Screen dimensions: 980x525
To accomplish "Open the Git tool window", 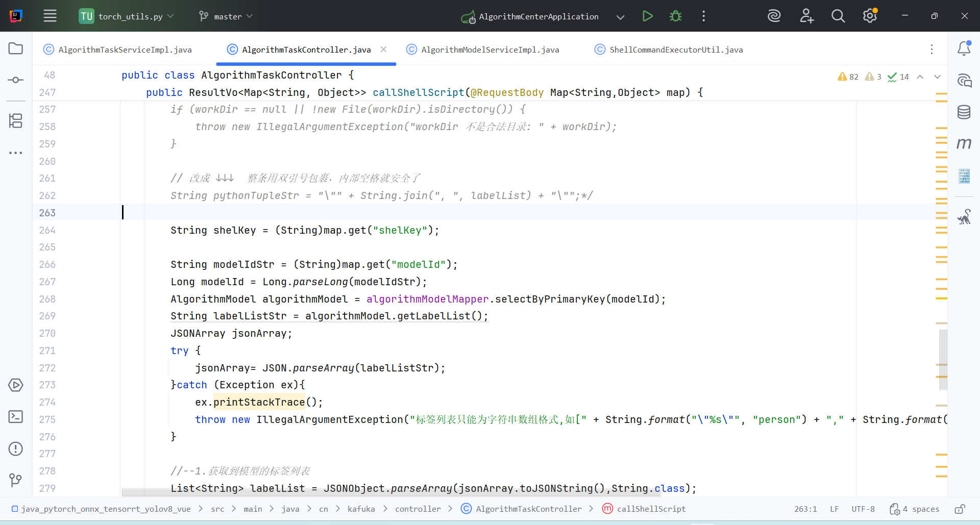I will coord(16,480).
